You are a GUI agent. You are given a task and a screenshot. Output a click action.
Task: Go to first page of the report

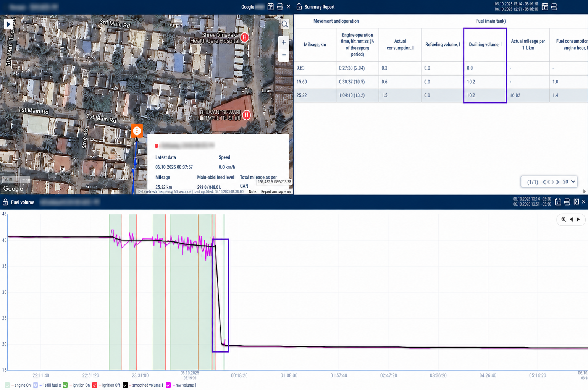coord(544,182)
